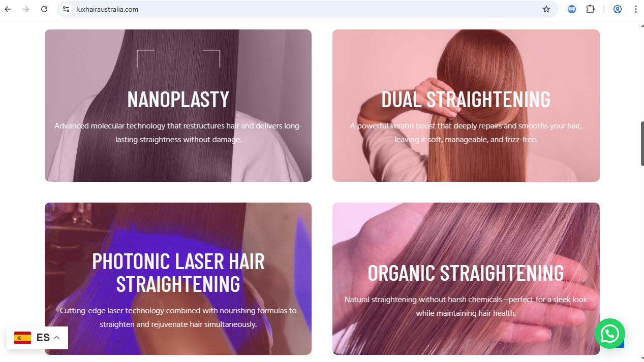The width and height of the screenshot is (644, 362).
Task: Open the Dual Straightening card
Action: click(x=466, y=106)
